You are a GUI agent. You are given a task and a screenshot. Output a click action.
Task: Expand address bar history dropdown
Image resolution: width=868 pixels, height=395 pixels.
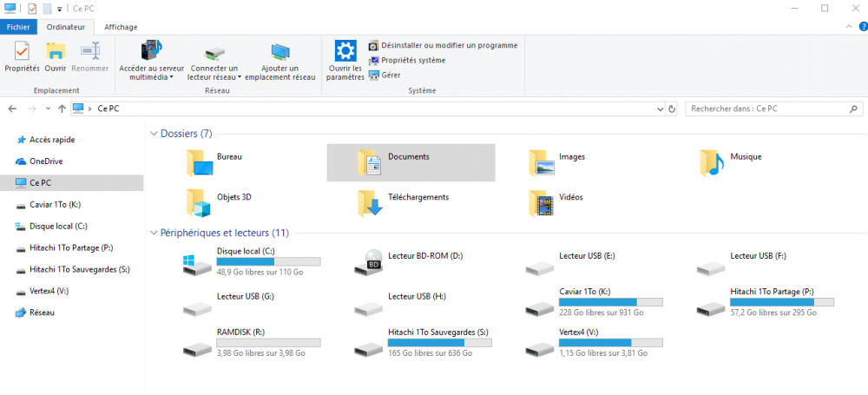[x=657, y=109]
